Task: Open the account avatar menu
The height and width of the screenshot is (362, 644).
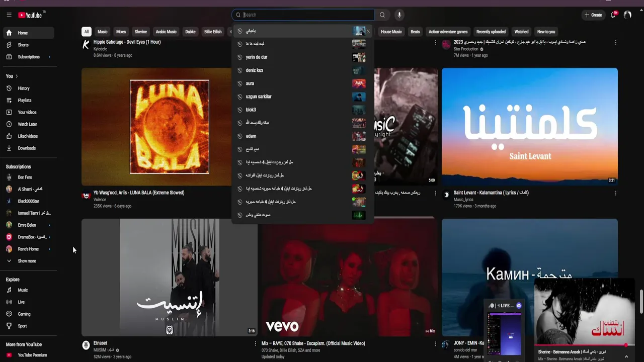Action: pyautogui.click(x=627, y=15)
